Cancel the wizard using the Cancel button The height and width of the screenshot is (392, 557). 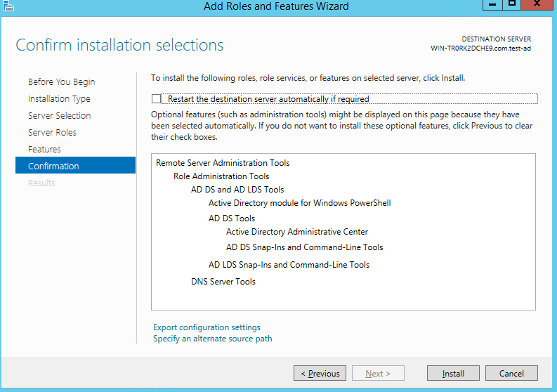click(x=511, y=374)
